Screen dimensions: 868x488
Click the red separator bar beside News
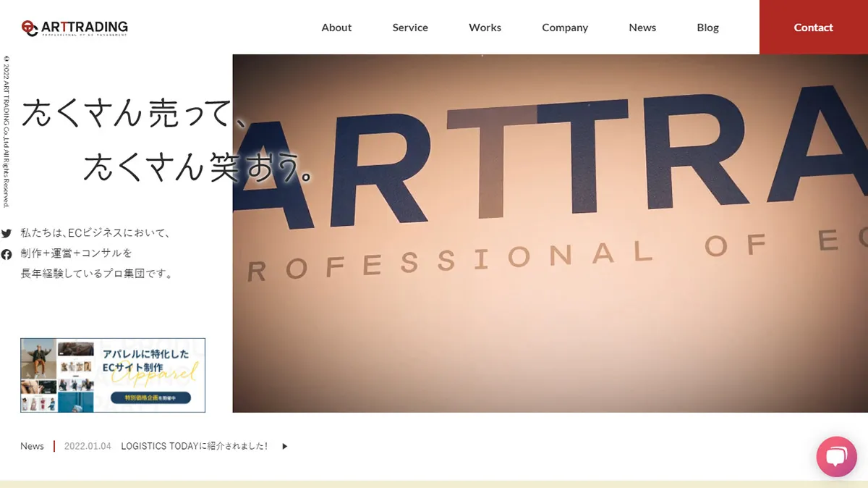coord(52,446)
